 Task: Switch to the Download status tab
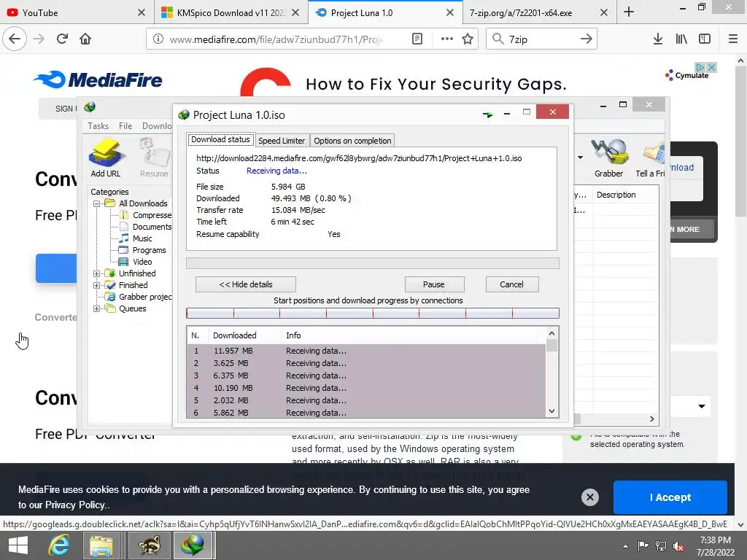pos(220,139)
